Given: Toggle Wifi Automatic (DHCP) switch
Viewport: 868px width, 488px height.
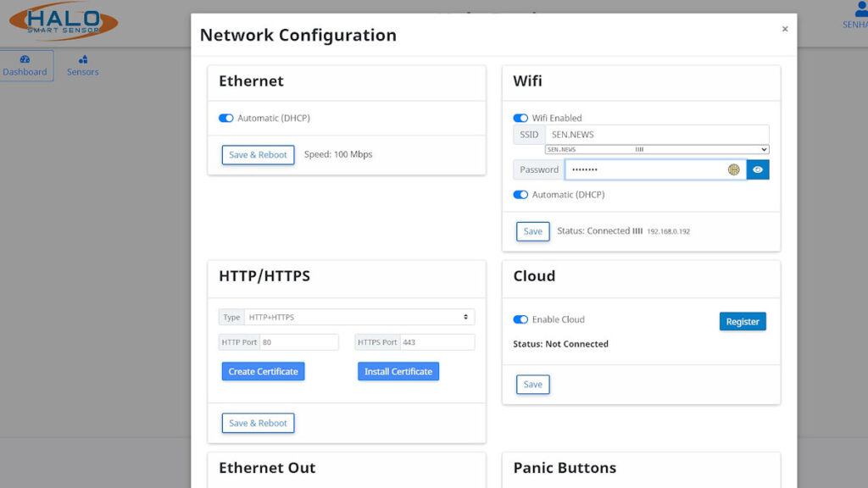Looking at the screenshot, I should click(x=520, y=195).
